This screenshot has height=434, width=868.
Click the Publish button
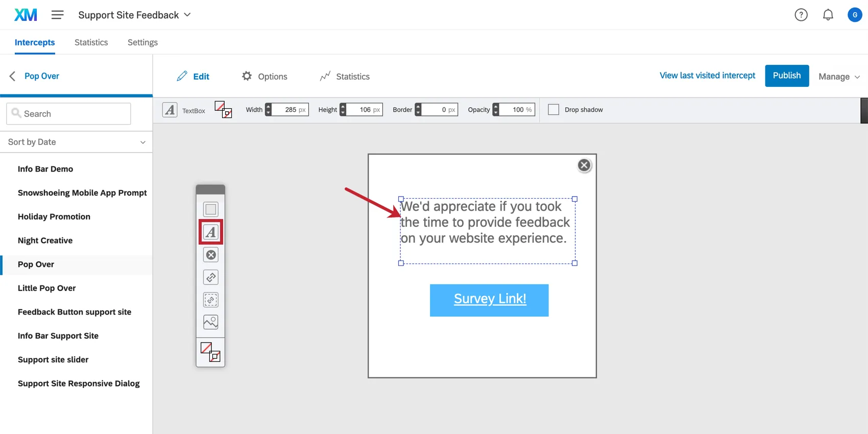[786, 76]
